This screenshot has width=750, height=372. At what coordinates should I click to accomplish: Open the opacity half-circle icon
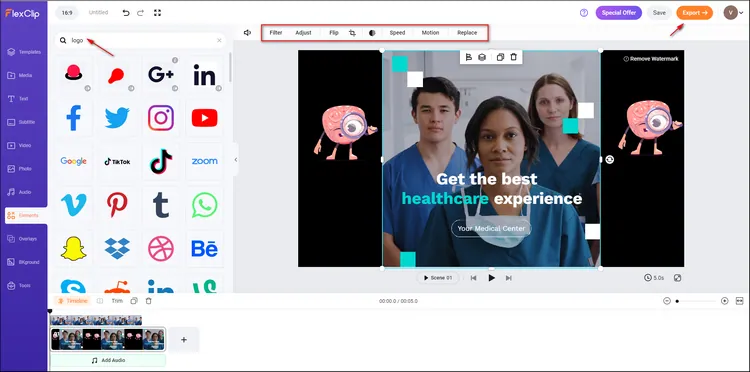point(372,33)
